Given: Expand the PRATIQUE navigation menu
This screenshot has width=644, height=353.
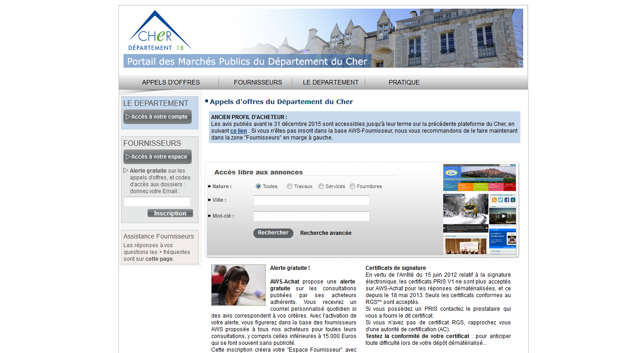Looking at the screenshot, I should click(x=404, y=82).
